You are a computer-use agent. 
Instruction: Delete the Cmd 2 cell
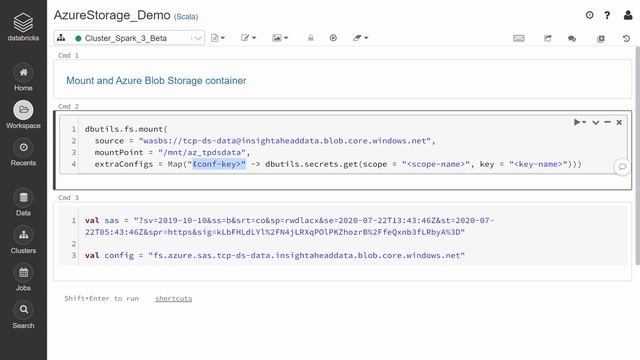click(619, 122)
